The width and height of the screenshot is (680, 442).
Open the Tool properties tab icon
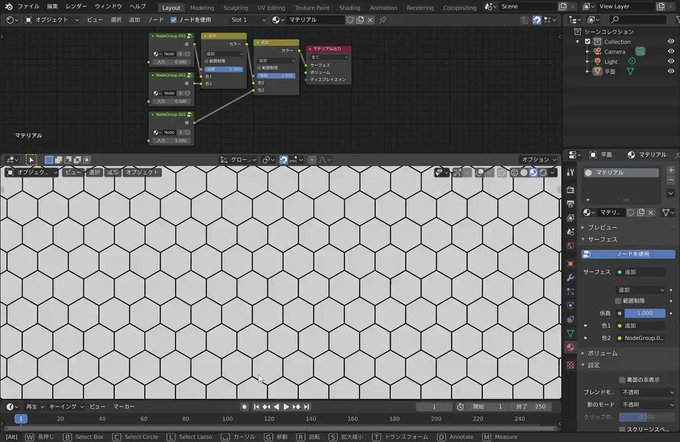[571, 173]
